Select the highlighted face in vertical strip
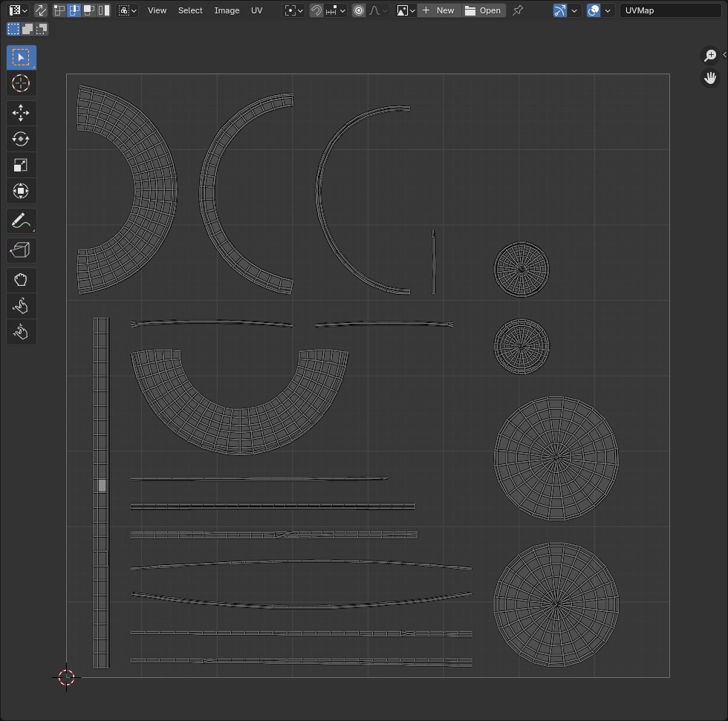This screenshot has width=728, height=721. pos(103,486)
